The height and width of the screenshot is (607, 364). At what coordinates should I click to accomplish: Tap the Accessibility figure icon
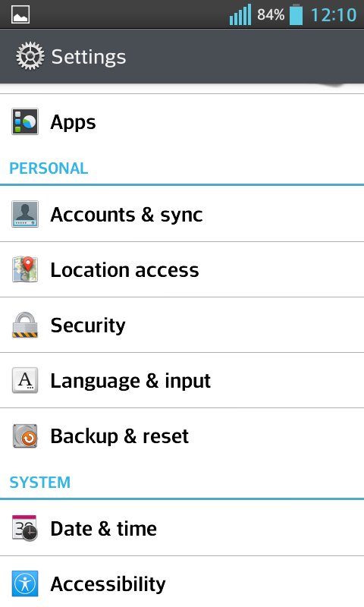click(25, 583)
